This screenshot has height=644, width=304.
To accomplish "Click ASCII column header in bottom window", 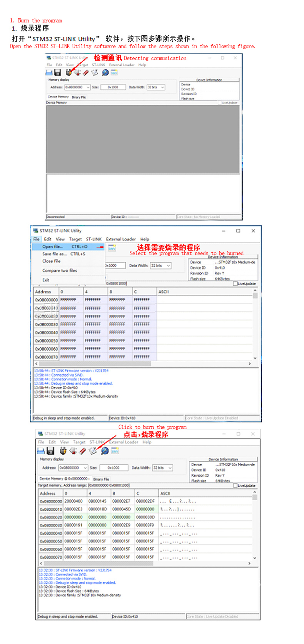I will coord(205,493).
